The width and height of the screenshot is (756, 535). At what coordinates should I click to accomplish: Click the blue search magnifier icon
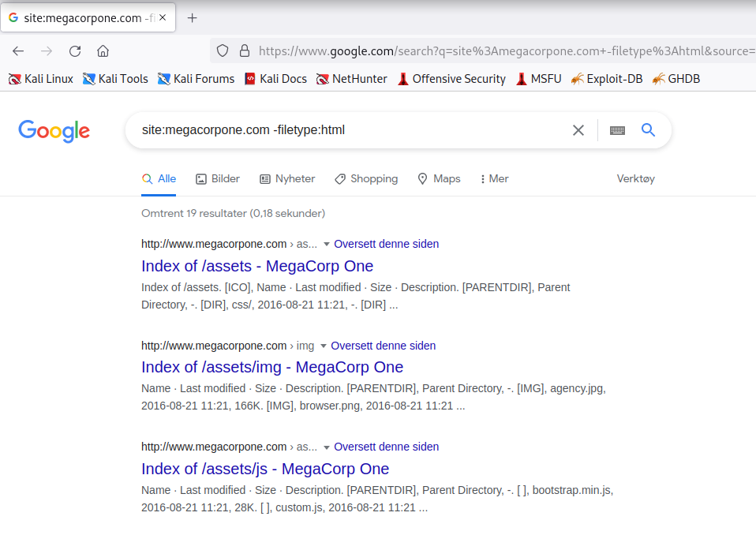coord(649,130)
